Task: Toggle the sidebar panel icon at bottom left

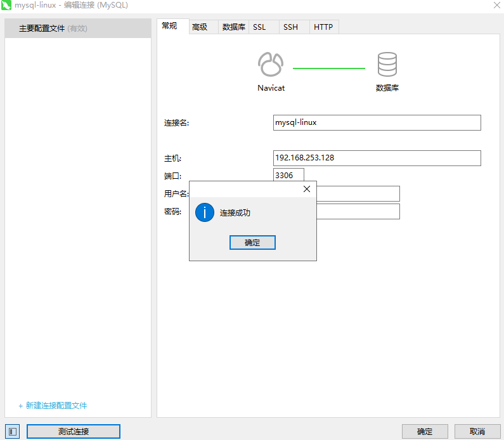Action: coord(13,431)
